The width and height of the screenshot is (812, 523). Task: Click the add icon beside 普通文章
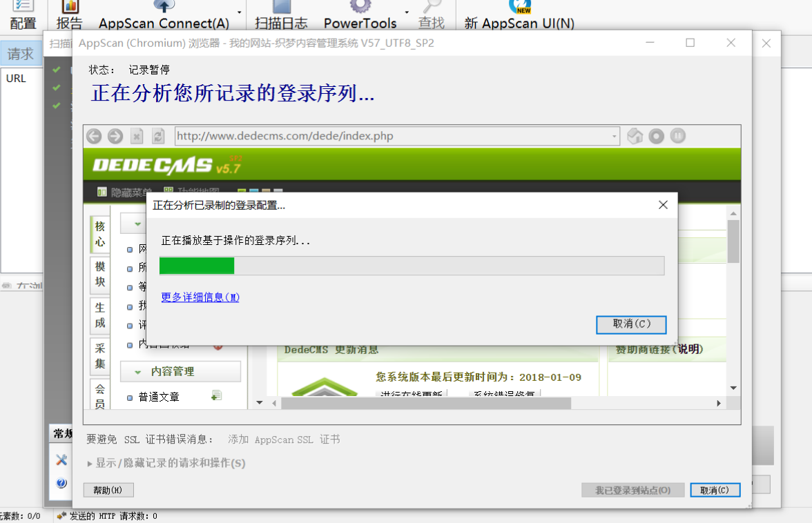(x=217, y=396)
